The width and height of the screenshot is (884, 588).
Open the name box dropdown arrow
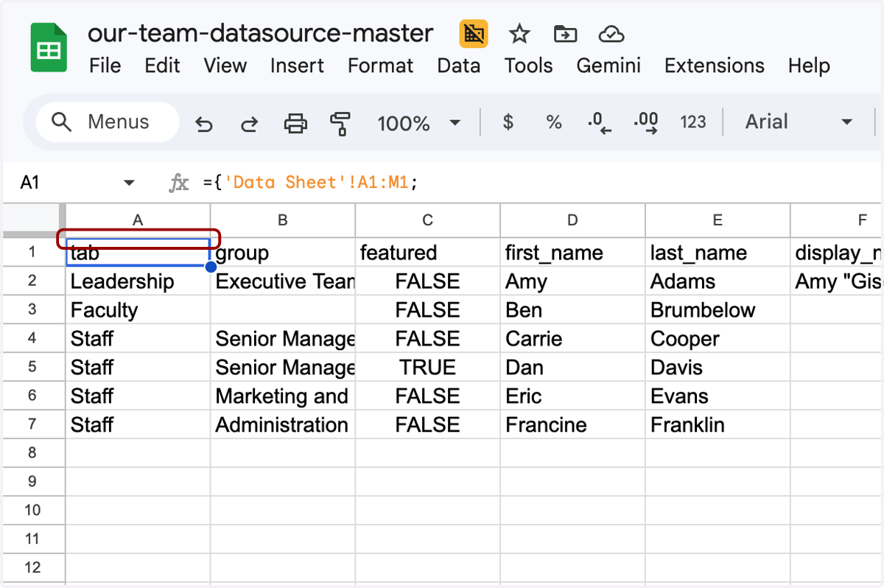[129, 183]
